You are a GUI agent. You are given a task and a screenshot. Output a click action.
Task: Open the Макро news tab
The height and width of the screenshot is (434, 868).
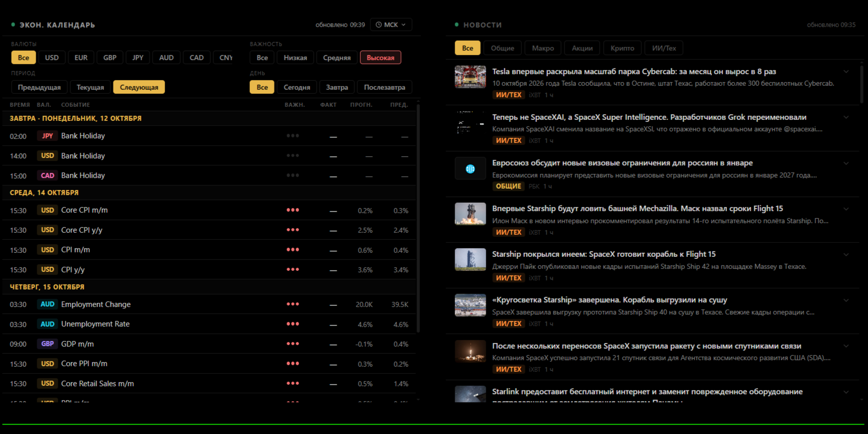tap(543, 48)
